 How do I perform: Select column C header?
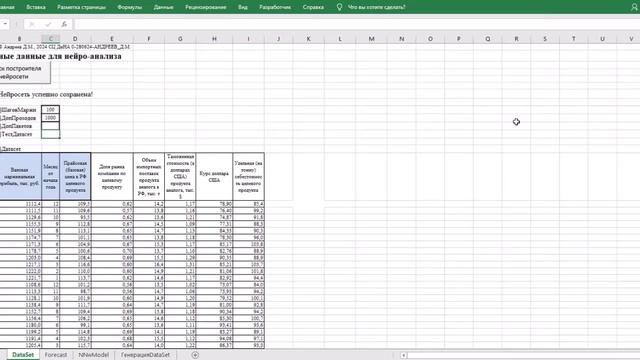[51, 39]
